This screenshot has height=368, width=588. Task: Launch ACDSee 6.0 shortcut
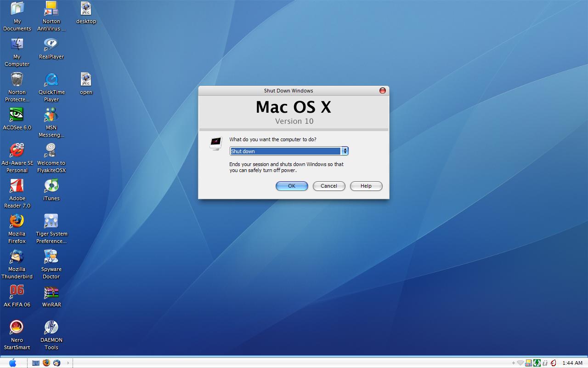click(17, 119)
